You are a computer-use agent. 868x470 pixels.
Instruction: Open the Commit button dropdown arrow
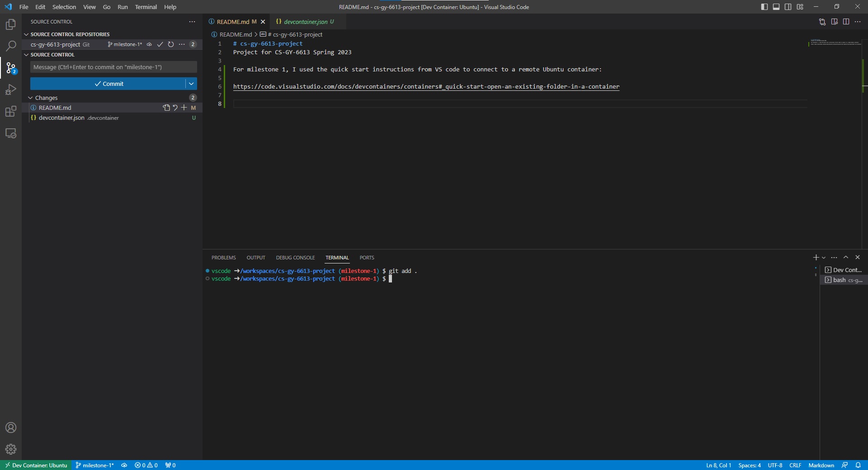click(191, 84)
